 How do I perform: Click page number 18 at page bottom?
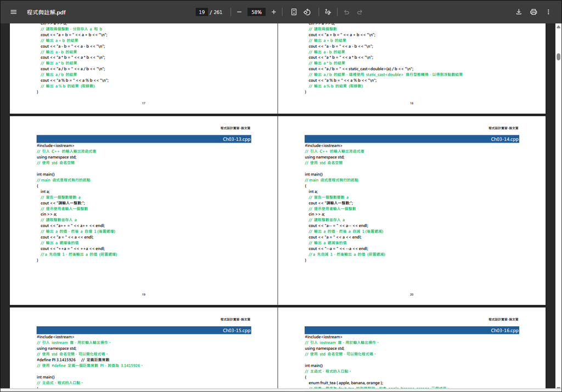pyautogui.click(x=412, y=103)
